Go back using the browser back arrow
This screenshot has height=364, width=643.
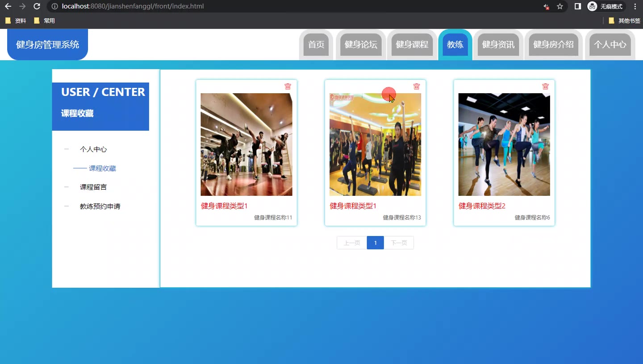pos(8,6)
